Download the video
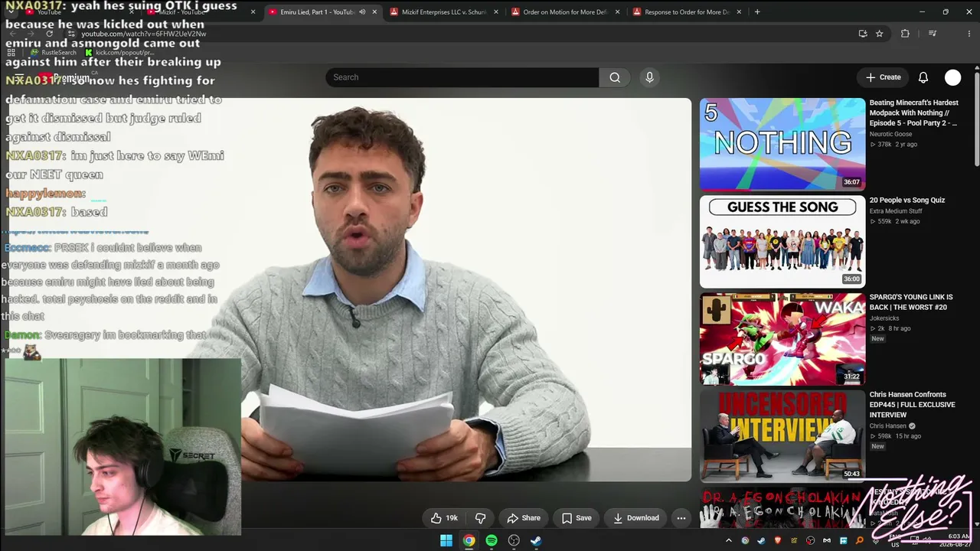980x551 pixels. [x=636, y=518]
